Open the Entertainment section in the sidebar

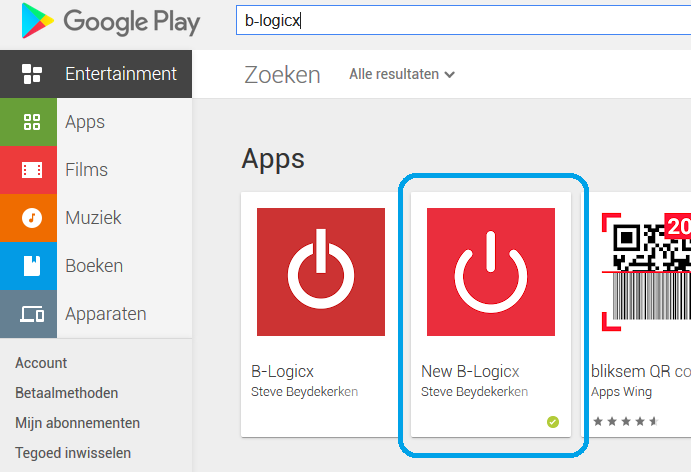point(96,74)
